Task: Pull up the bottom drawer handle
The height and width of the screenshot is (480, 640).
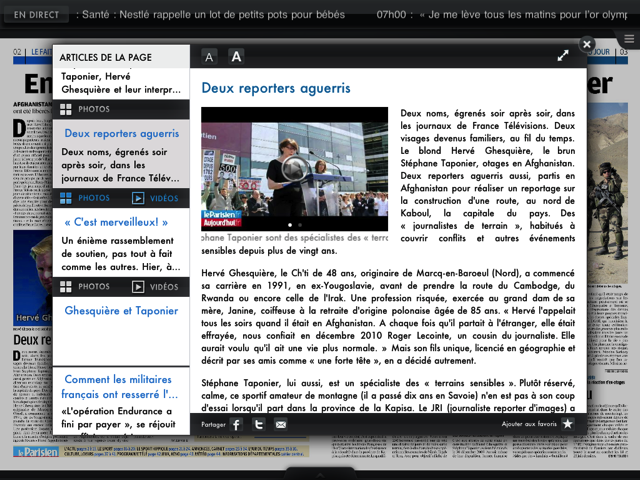Action: [320, 474]
